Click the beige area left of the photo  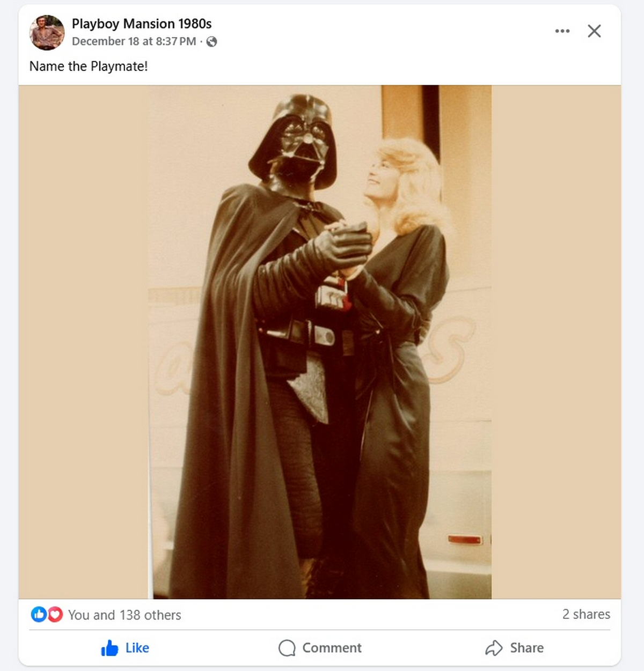click(83, 342)
